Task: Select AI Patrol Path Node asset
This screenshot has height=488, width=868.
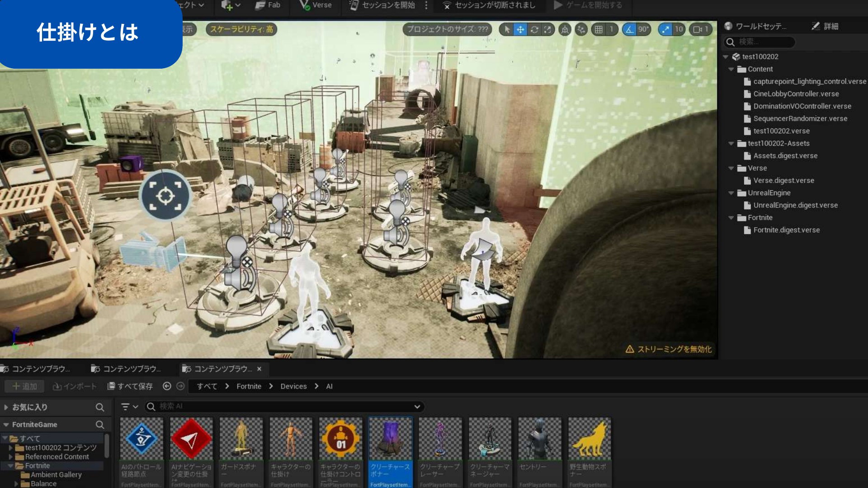Action: click(142, 453)
